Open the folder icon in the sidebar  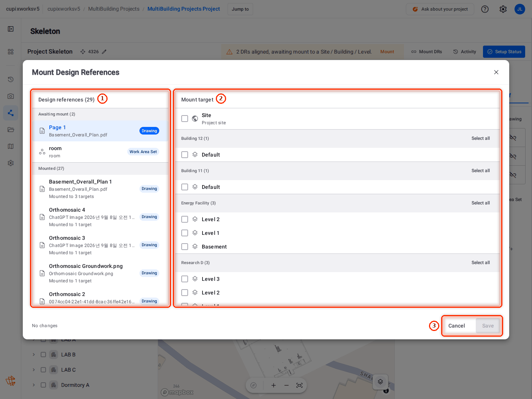11,130
